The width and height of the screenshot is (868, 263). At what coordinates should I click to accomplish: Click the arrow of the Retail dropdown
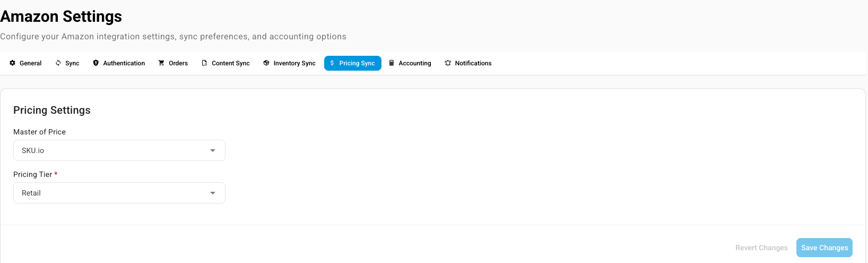click(213, 193)
